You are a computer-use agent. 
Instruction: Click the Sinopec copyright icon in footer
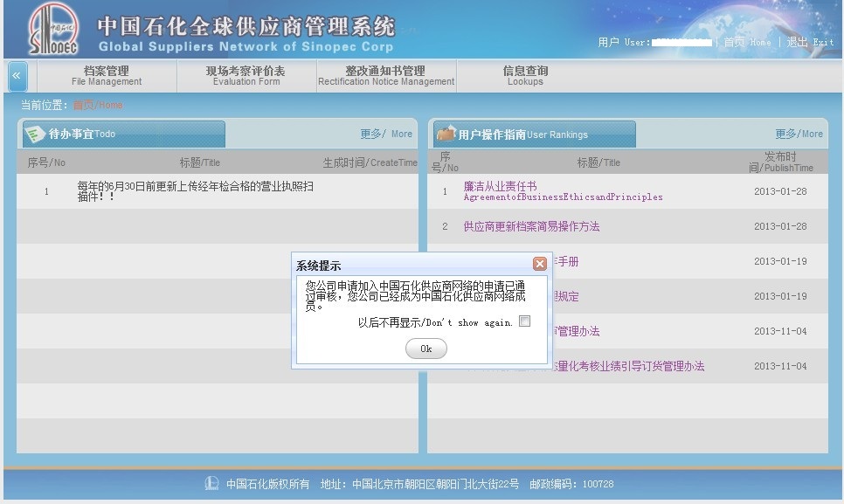211,483
